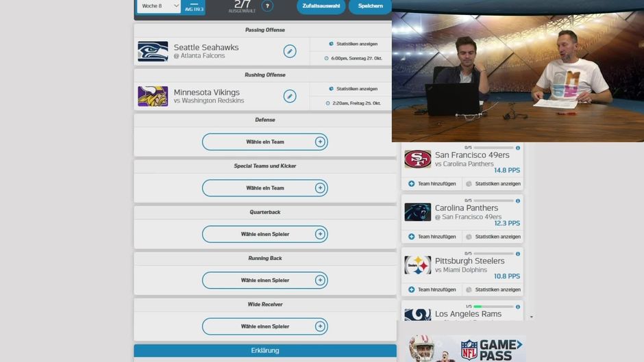Click the info icon on Pittsburgh Steelers card
The image size is (644, 362).
517,254
